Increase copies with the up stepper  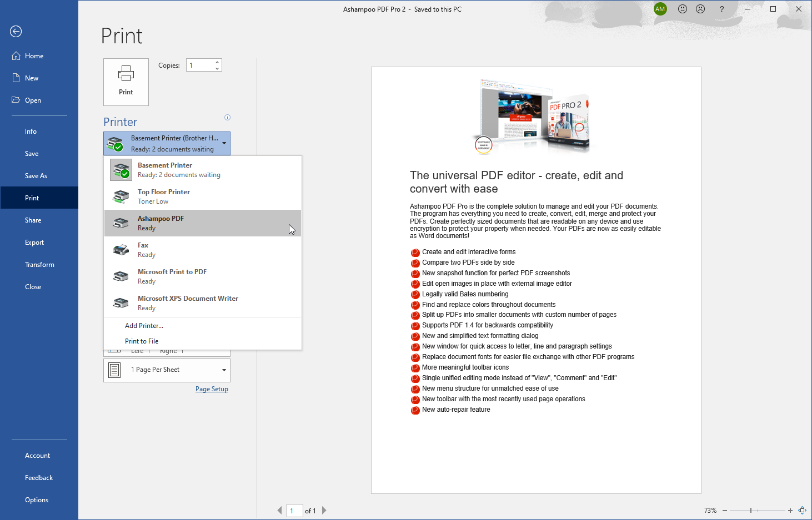217,62
